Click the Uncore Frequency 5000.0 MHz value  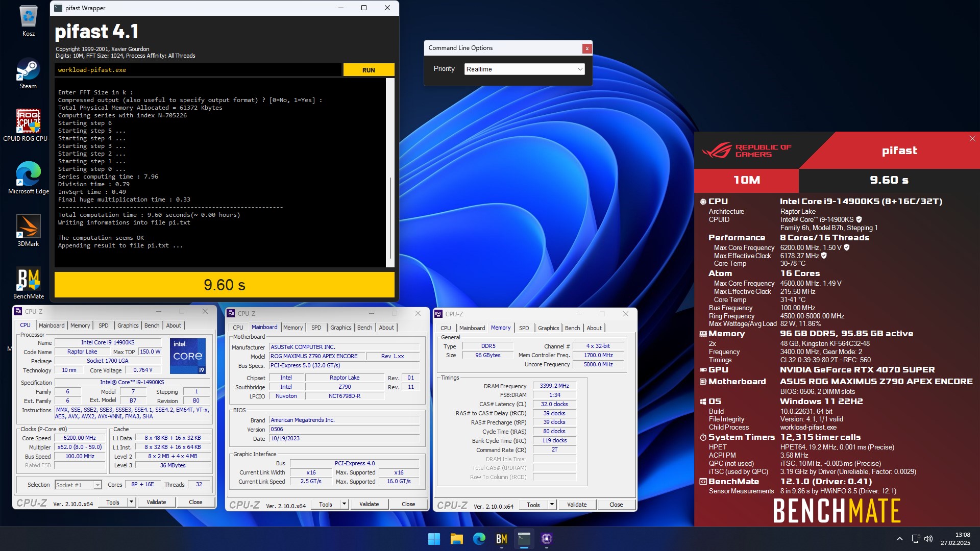click(x=598, y=365)
